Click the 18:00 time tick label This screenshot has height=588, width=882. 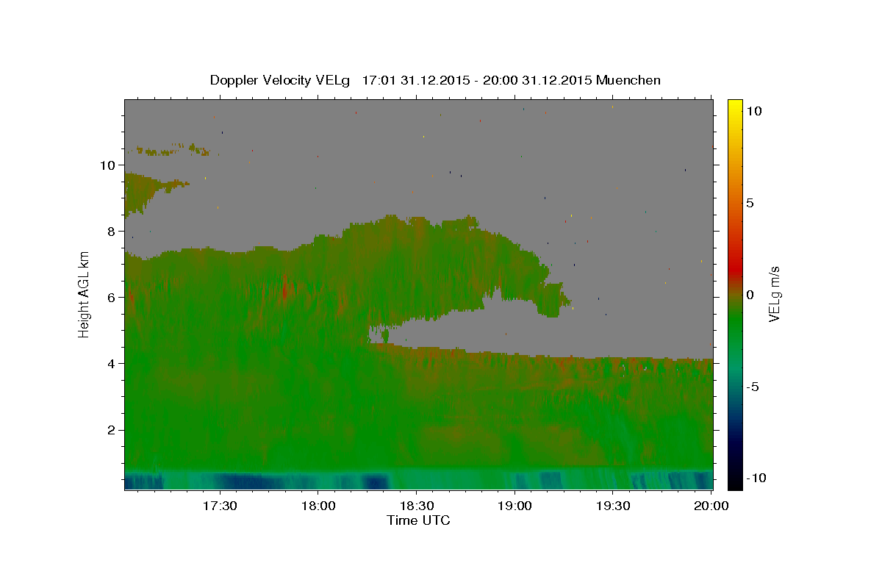click(318, 506)
